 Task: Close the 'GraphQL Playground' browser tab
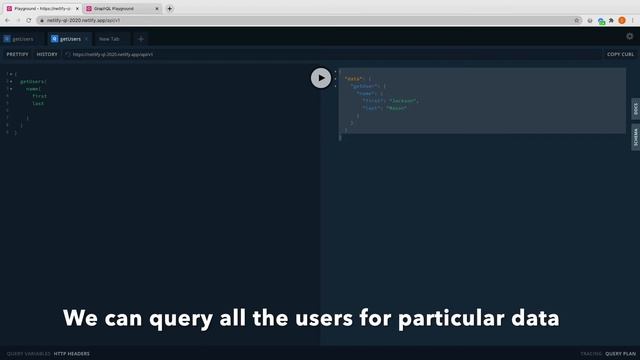point(157,9)
